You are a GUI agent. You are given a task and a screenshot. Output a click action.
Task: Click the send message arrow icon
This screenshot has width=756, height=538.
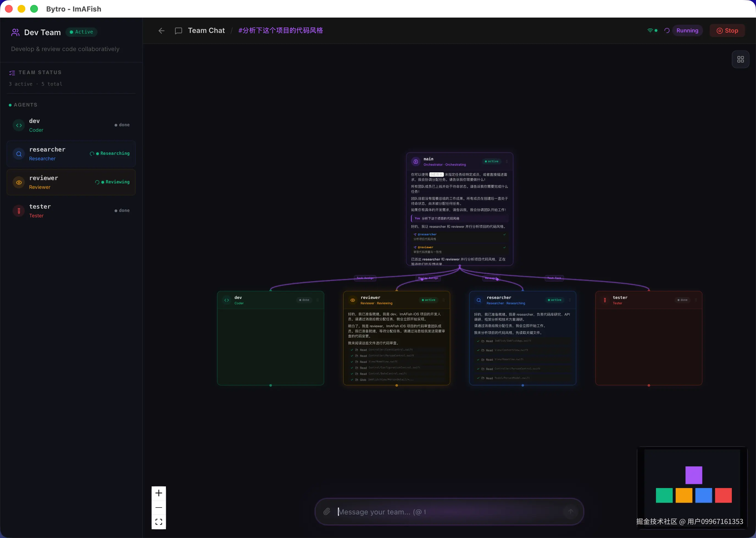click(570, 511)
